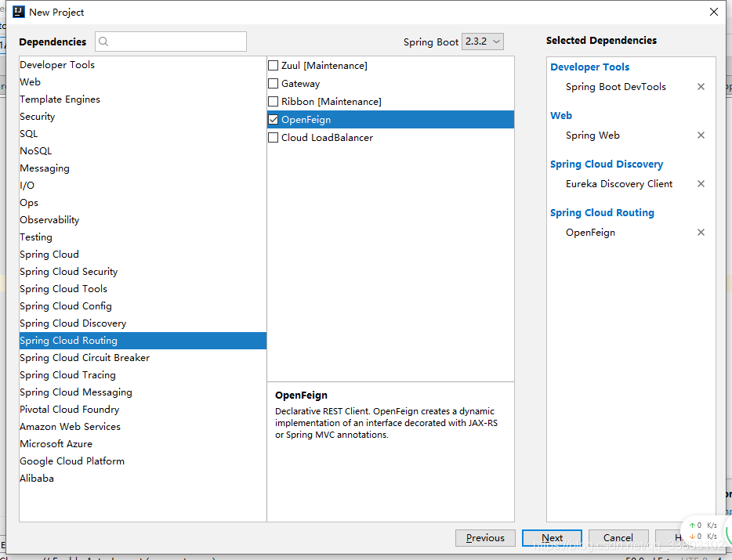
Task: Click Developer Tools heading in Selected Dependencies
Action: (589, 67)
